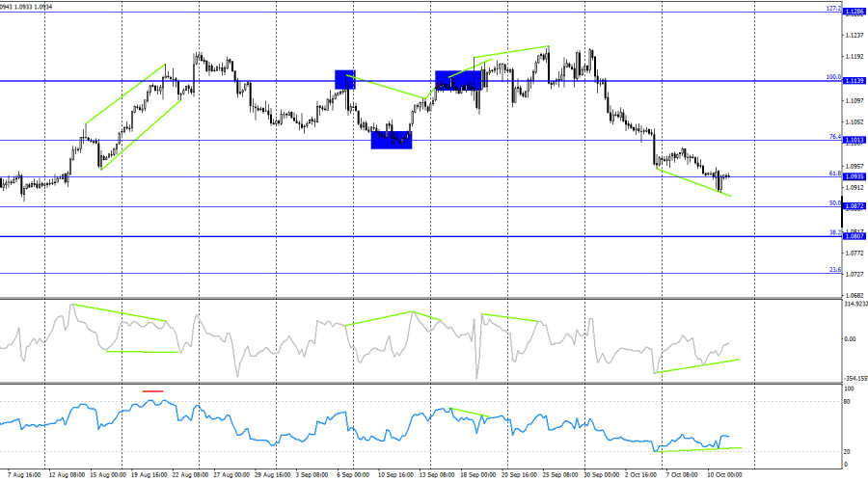This screenshot has width=868, height=482.
Task: Click the 29 Aug 16:00 time label
Action: 273,475
